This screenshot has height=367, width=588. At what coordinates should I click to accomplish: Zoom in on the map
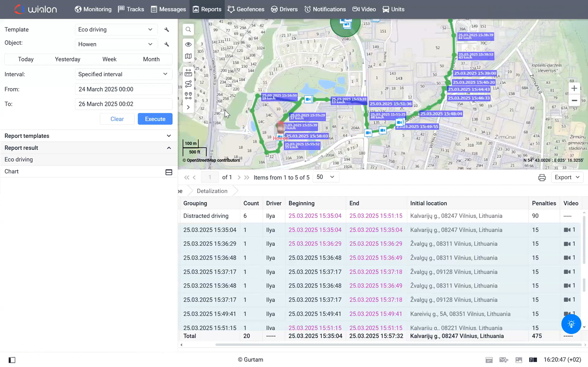pos(574,88)
